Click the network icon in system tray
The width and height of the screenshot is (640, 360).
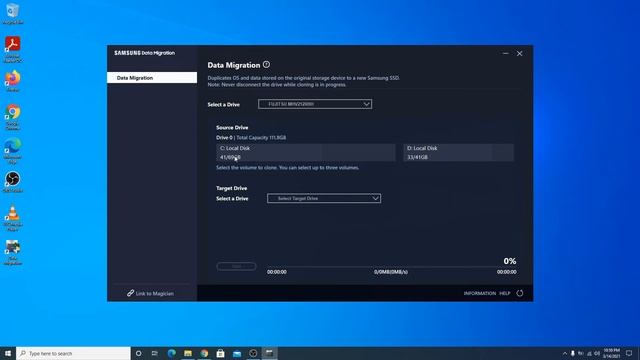tap(589, 353)
